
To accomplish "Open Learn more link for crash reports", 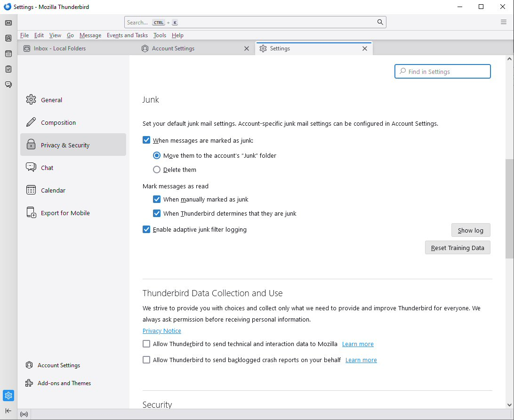I will 361,360.
